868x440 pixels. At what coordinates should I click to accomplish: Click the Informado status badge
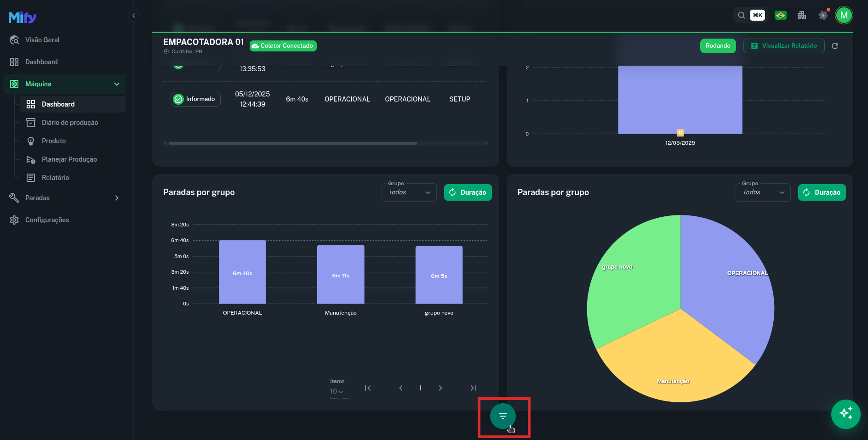pyautogui.click(x=195, y=99)
